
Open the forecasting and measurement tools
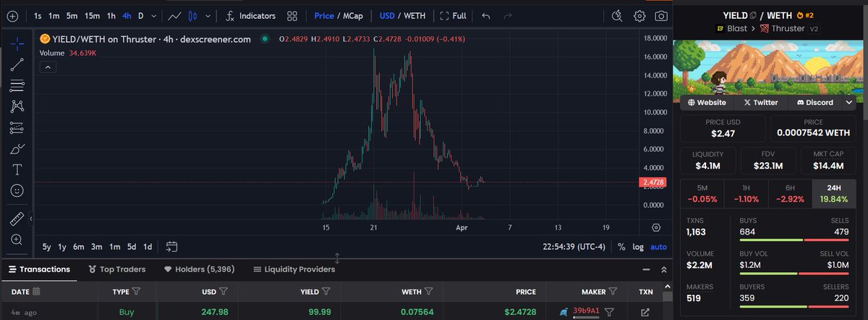17,127
